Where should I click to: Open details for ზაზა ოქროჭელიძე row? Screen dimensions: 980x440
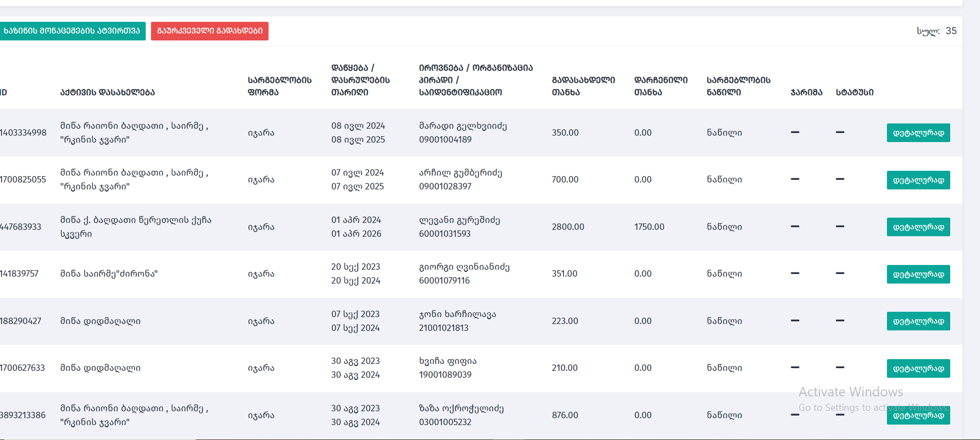click(918, 416)
